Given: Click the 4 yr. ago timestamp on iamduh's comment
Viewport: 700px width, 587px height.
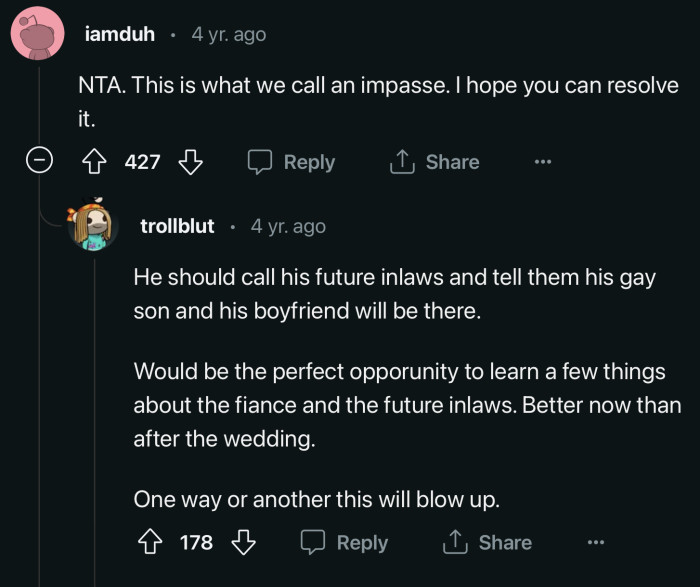Looking at the screenshot, I should coord(229,34).
